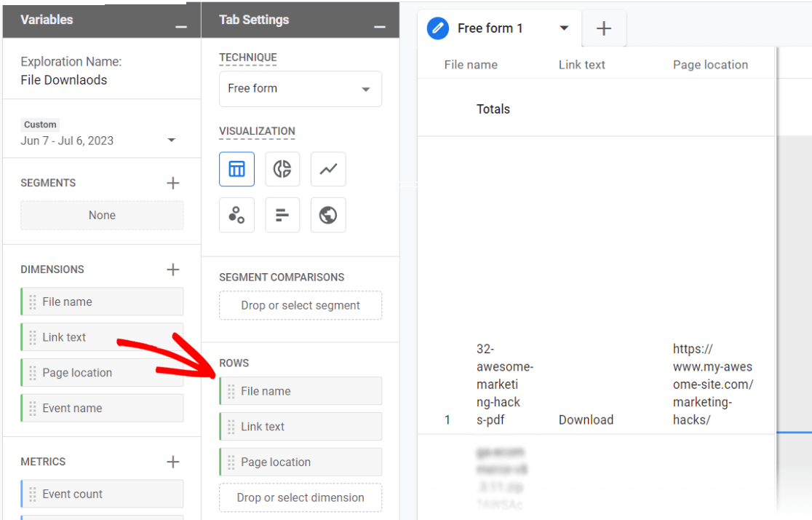Switch to the Free form 1 tab

[x=489, y=28]
